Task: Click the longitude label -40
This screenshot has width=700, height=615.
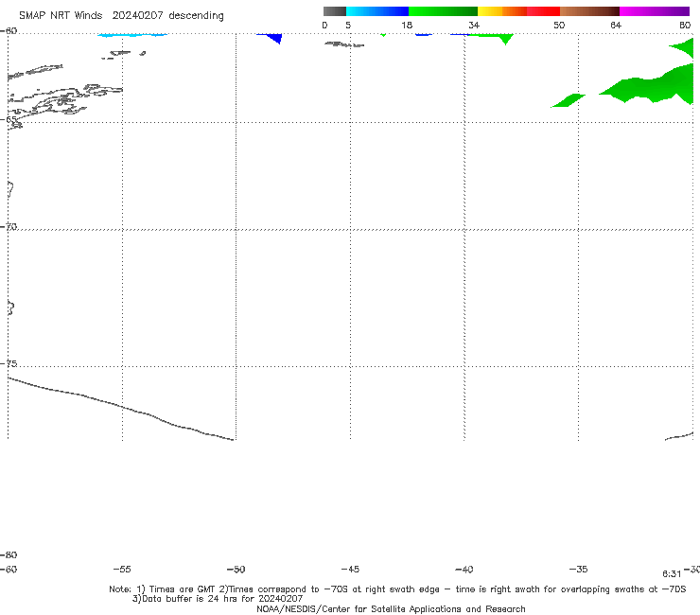Action: click(464, 569)
